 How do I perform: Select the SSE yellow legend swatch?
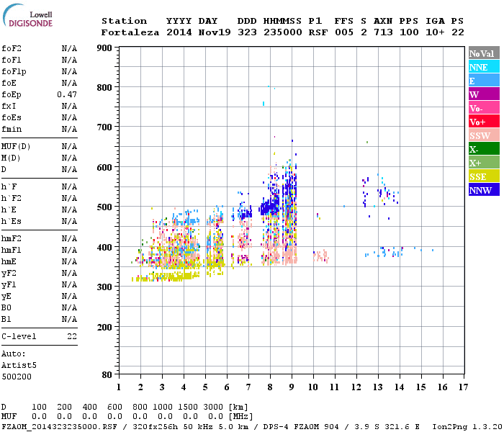click(484, 176)
